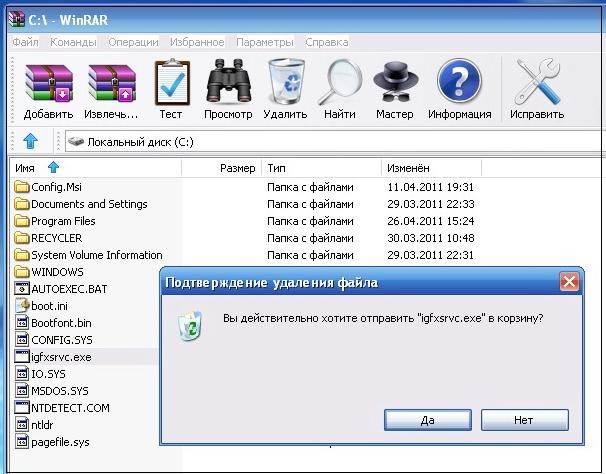Cancel deletion with the Нет button

pyautogui.click(x=524, y=420)
